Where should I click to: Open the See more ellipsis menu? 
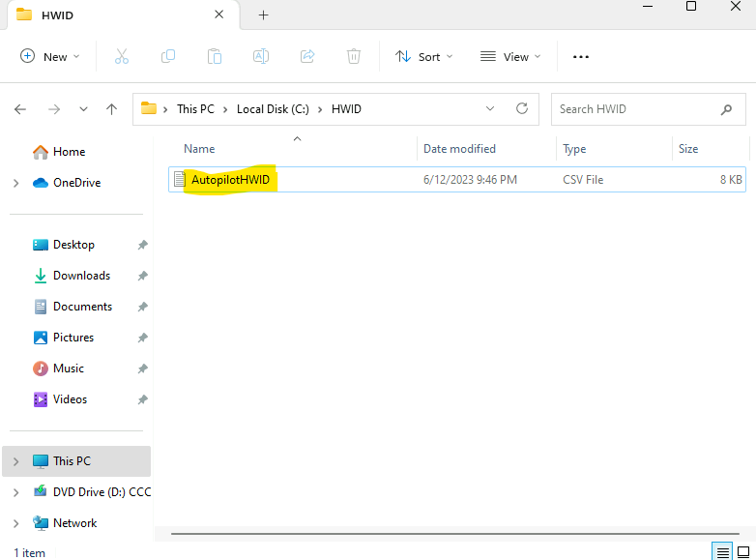580,57
